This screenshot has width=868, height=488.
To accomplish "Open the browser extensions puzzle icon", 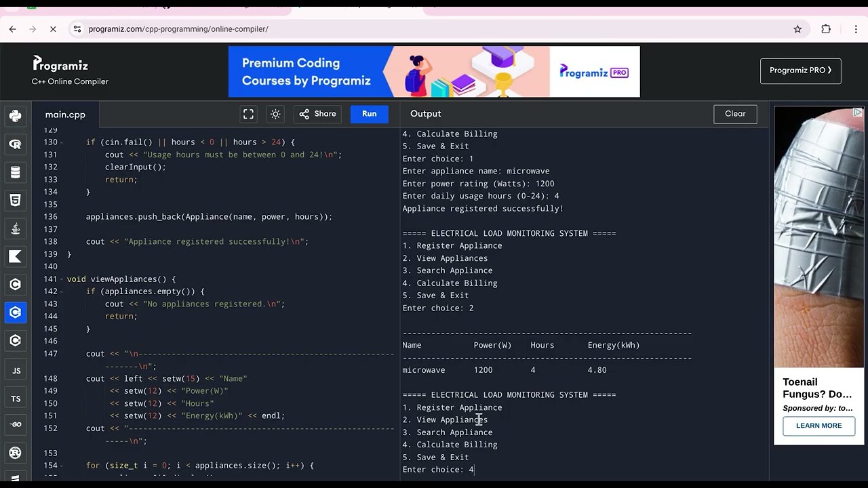I will 826,29.
